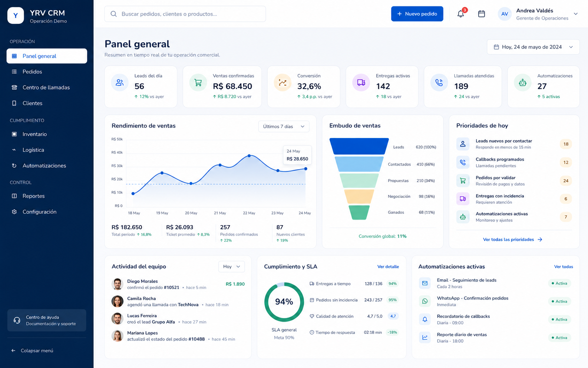This screenshot has width=588, height=368.
Task: Click the Reporte diario de ventas chart icon
Action: [x=425, y=338]
